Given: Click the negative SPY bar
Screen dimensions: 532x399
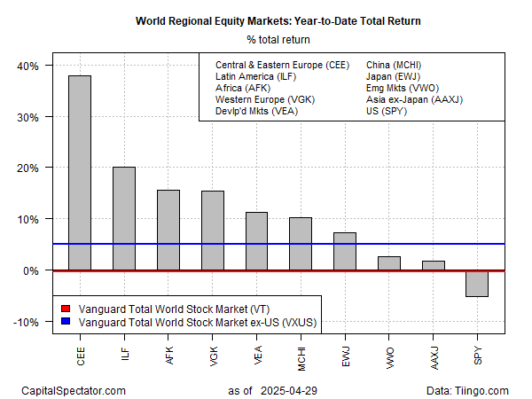Looking at the screenshot, I should [477, 284].
